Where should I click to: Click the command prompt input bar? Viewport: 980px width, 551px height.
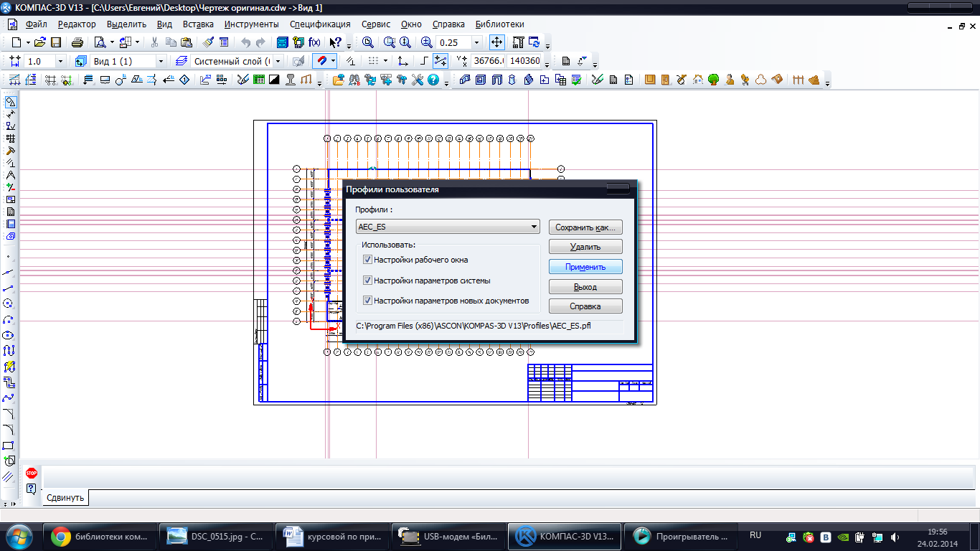pos(508,476)
